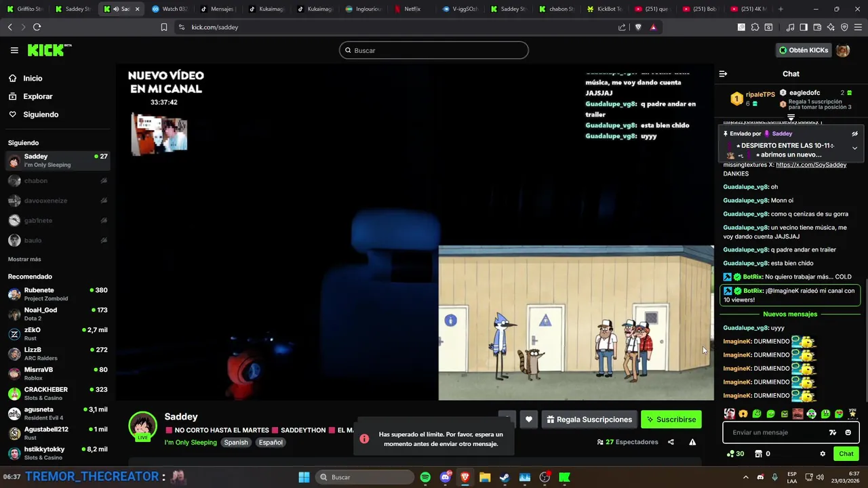Open the user profile avatar menu

point(843,50)
